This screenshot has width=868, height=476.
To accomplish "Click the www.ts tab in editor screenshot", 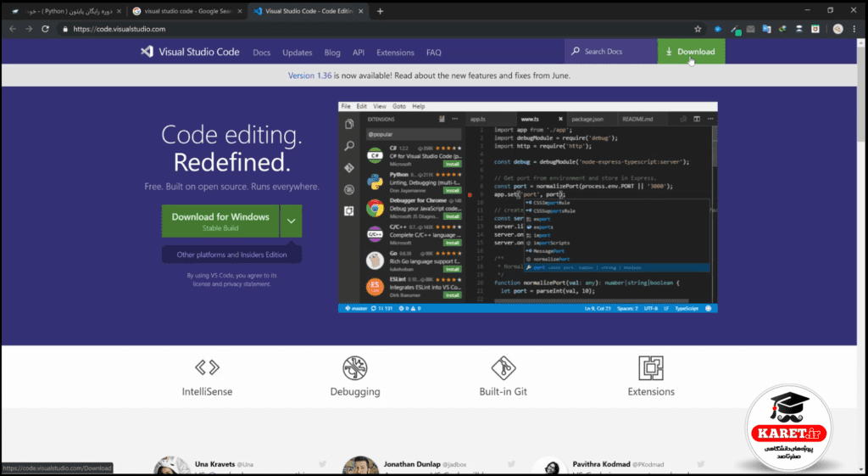I will 530,119.
